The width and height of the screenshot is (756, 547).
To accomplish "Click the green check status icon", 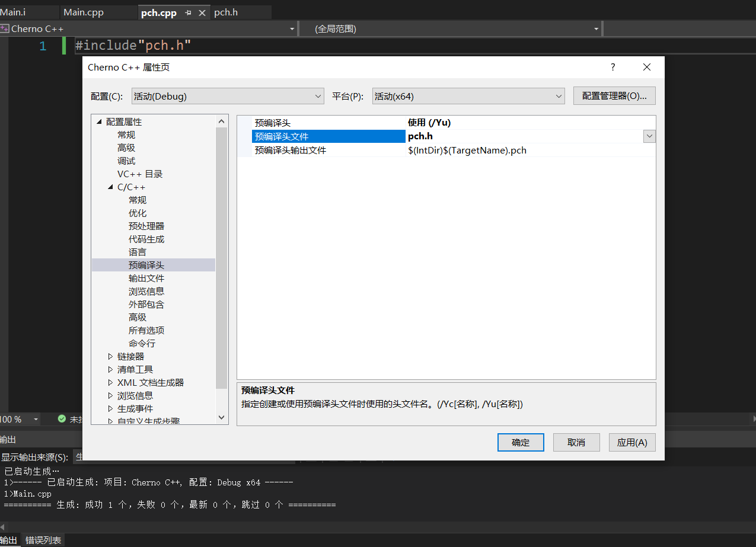I will click(62, 419).
